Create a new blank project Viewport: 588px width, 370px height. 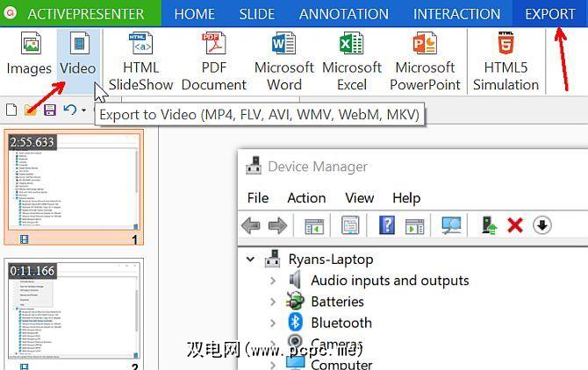(11, 110)
